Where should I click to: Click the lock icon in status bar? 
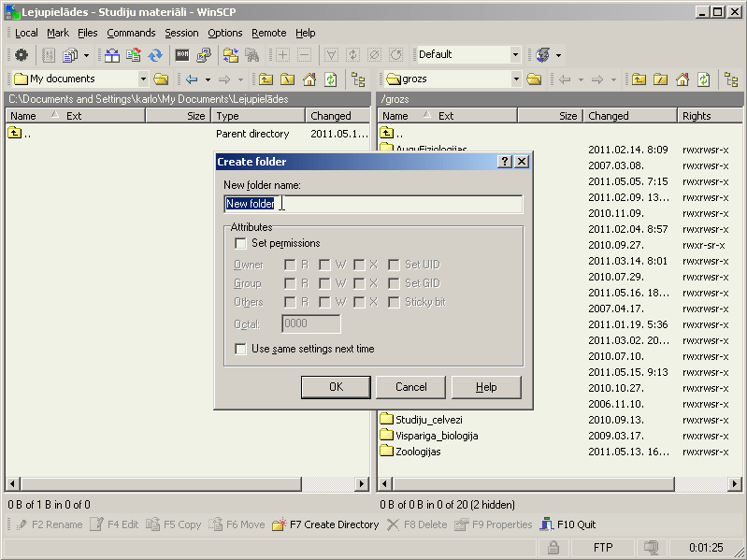[x=553, y=548]
